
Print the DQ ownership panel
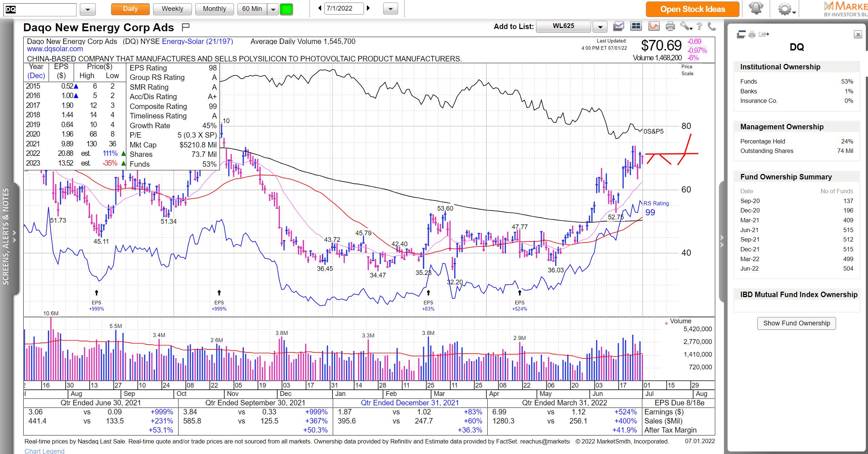[752, 35]
